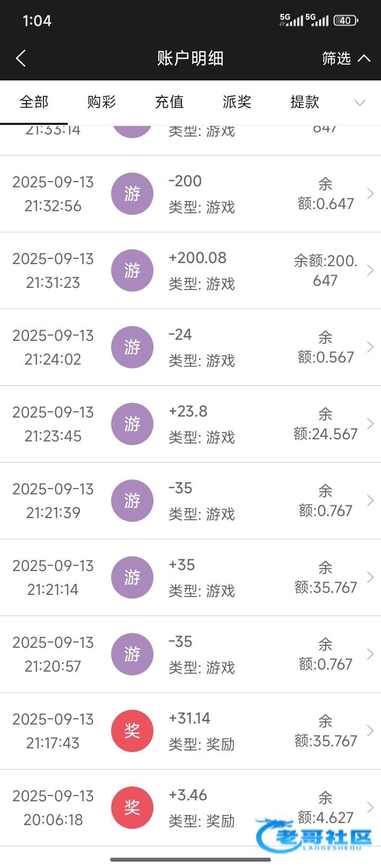Screen dimensions: 381x868
Task: Tap the purple 游 icon for the -24 entry
Action: click(132, 347)
